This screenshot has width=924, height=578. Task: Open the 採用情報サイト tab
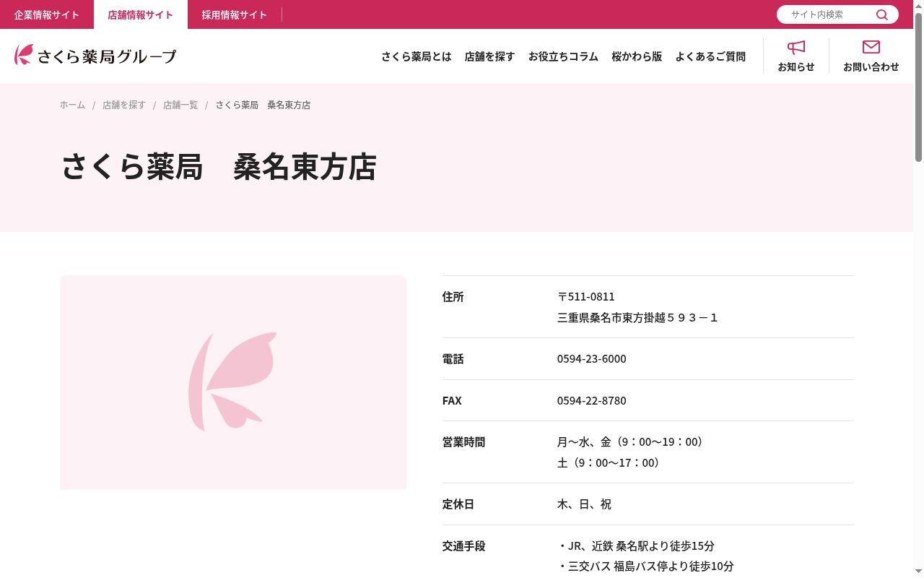coord(235,14)
